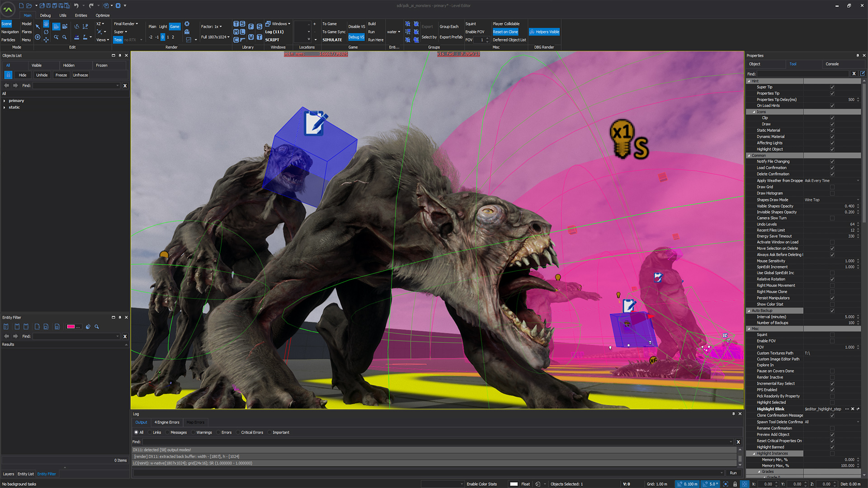
Task: Activate the hand pan tool
Action: (46, 23)
